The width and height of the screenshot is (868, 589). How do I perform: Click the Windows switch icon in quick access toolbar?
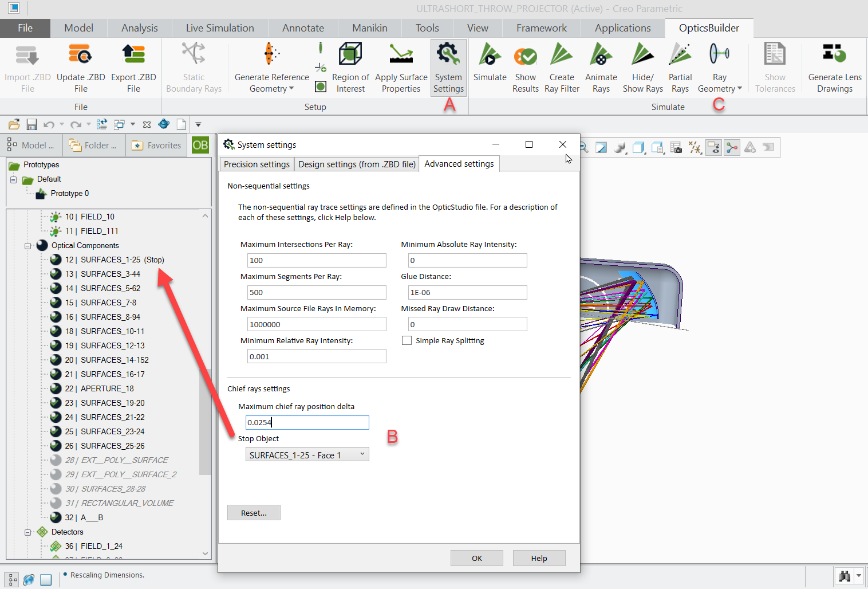click(120, 124)
